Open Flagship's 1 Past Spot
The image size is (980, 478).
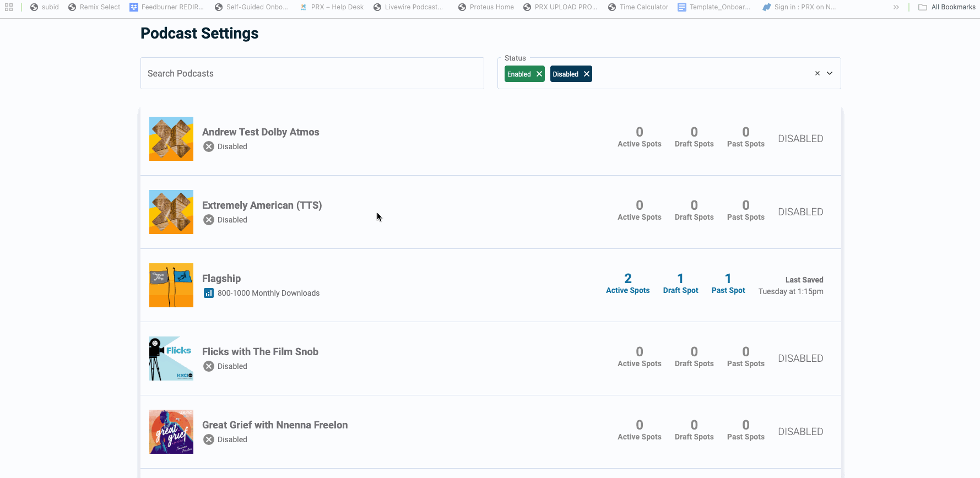(x=728, y=284)
